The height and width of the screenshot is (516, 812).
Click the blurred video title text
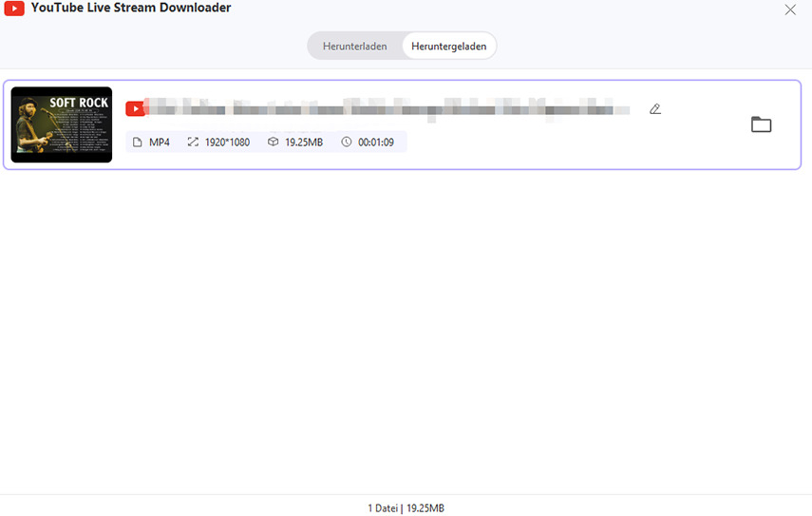pos(387,109)
